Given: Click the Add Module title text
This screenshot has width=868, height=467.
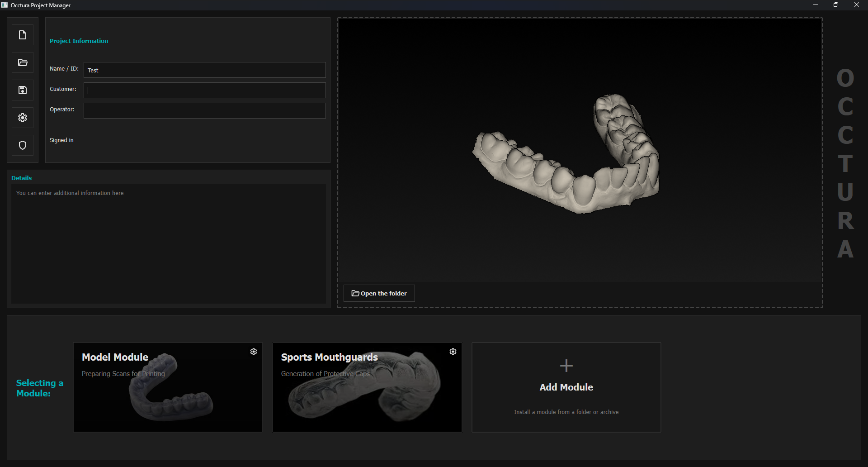Looking at the screenshot, I should coord(566,387).
